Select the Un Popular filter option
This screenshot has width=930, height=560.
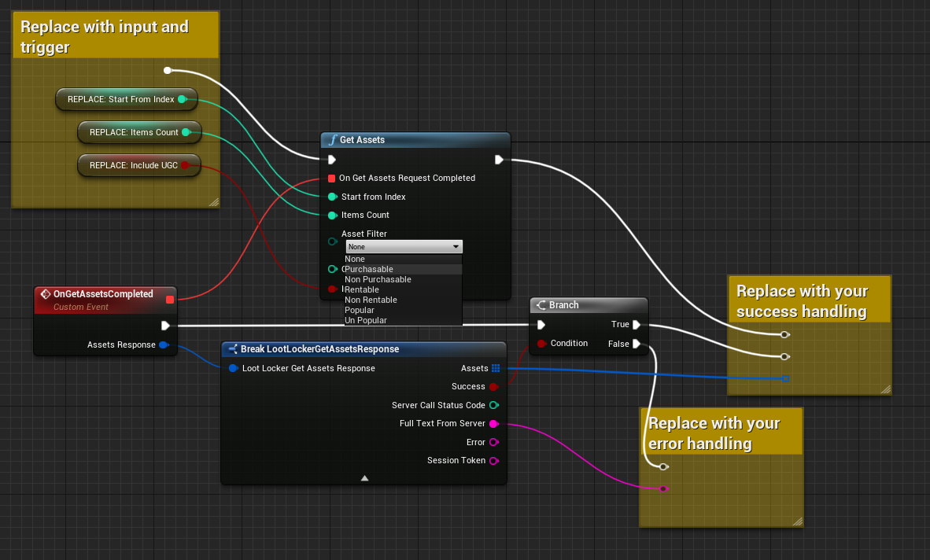pyautogui.click(x=365, y=320)
